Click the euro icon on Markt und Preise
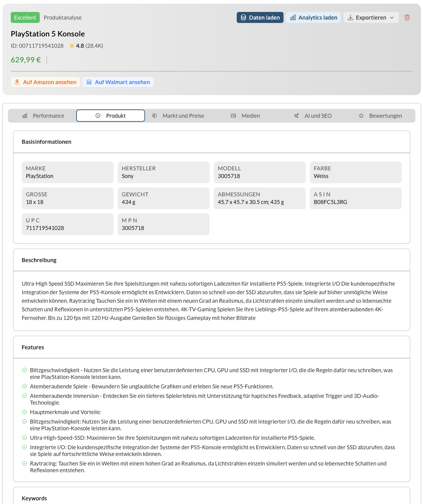423x504 pixels. click(x=154, y=116)
